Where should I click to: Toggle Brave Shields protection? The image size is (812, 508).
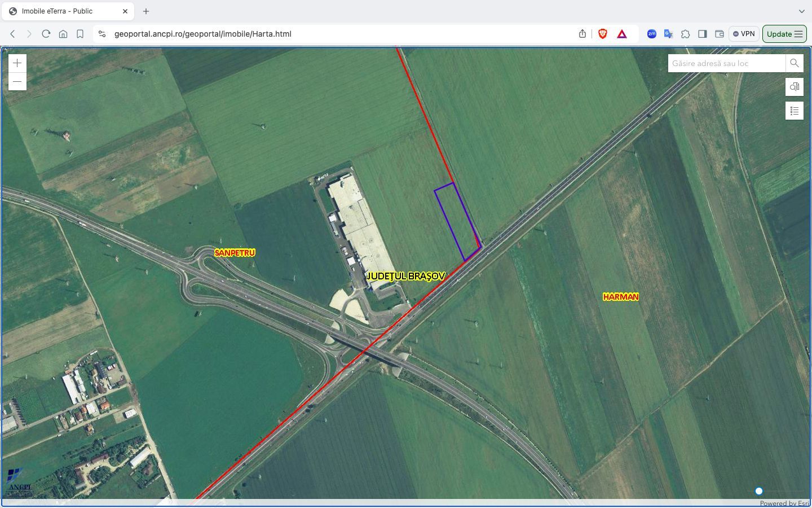602,34
